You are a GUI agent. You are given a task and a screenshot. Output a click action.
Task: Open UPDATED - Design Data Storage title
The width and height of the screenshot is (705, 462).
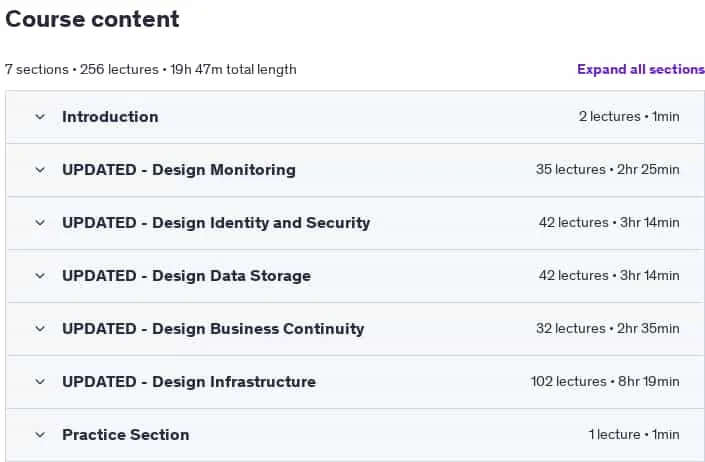187,276
